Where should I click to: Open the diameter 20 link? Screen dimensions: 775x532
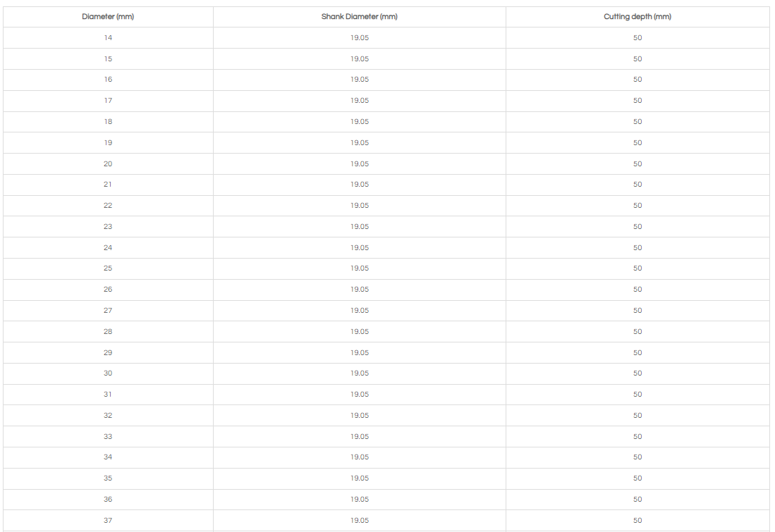point(108,164)
